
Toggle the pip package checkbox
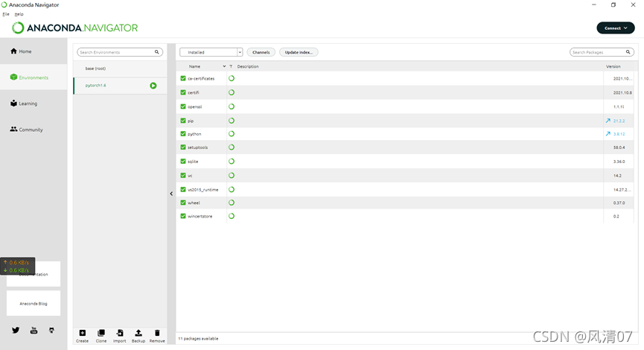point(183,121)
